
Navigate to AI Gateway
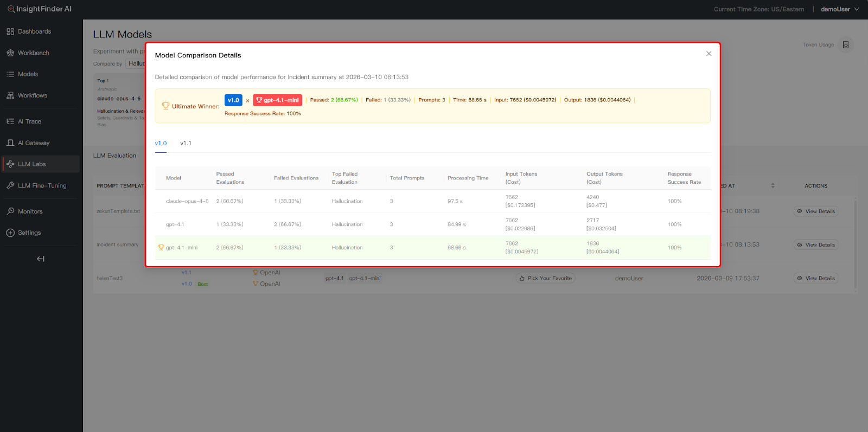33,143
